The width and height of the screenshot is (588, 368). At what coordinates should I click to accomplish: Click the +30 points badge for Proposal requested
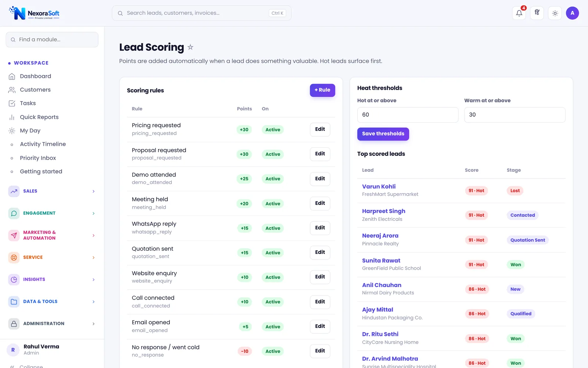point(244,154)
